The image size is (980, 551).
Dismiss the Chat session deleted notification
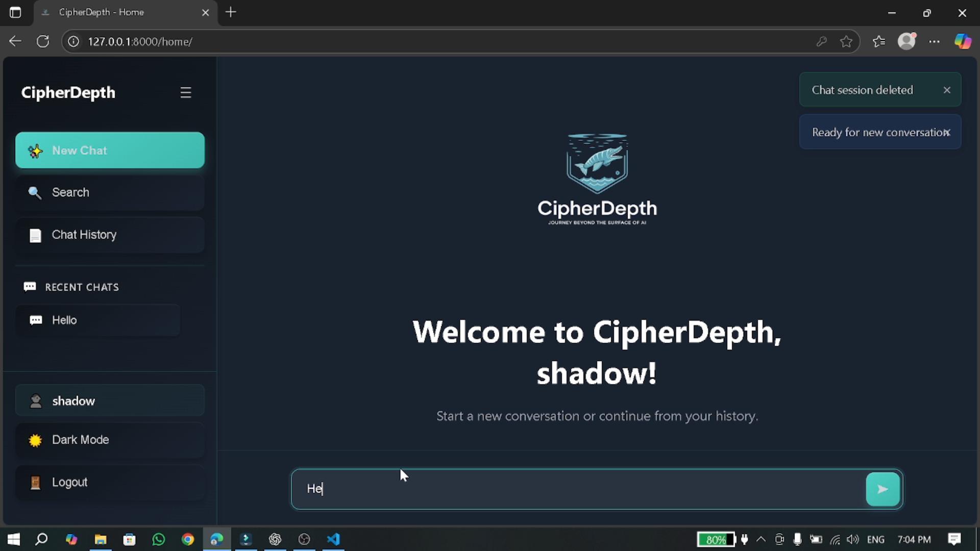click(947, 90)
